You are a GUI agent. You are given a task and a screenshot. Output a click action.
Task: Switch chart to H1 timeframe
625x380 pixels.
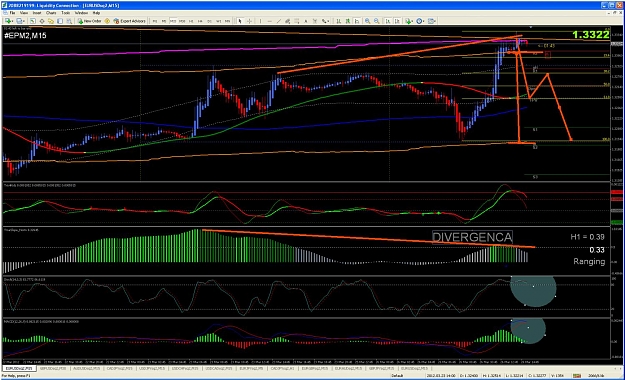191,21
